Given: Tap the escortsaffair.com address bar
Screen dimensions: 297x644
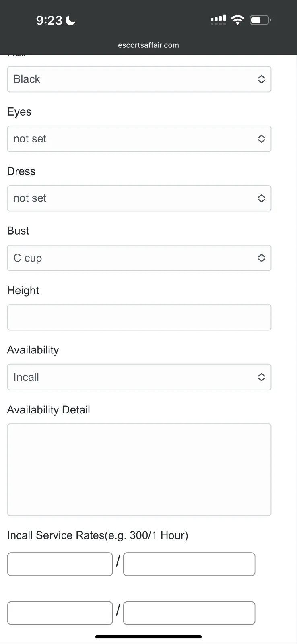Looking at the screenshot, I should point(148,45).
